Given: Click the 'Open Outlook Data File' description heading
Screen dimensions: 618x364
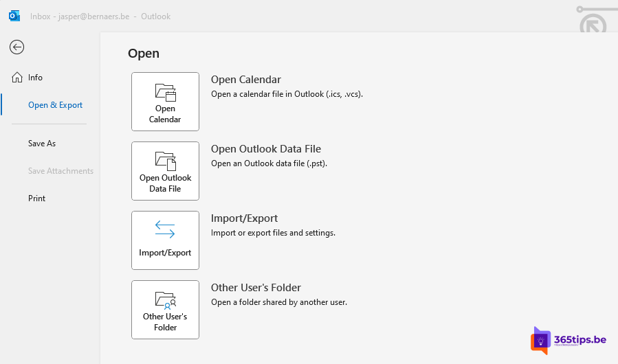Looking at the screenshot, I should tap(266, 149).
